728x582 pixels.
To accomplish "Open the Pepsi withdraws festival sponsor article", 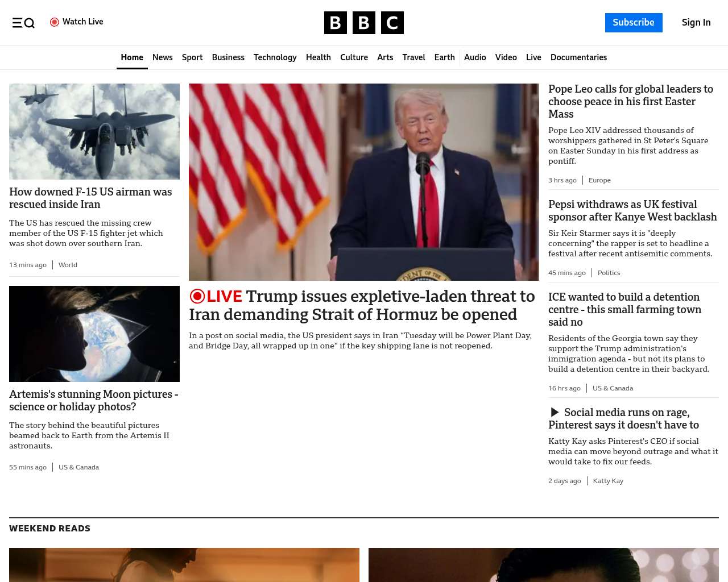I will click(x=632, y=210).
